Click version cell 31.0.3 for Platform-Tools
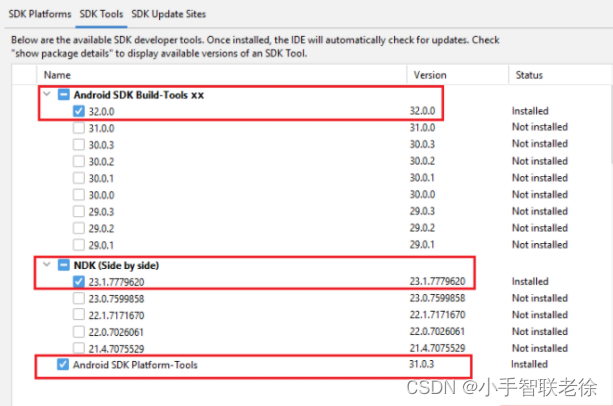The image size is (613, 406). click(x=421, y=364)
